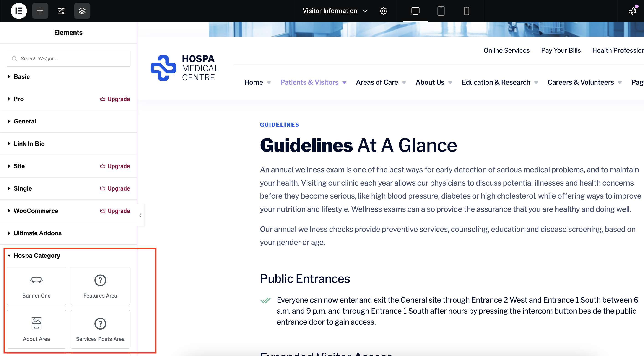Click the Health Professionals top link
The width and height of the screenshot is (644, 356).
click(x=618, y=50)
